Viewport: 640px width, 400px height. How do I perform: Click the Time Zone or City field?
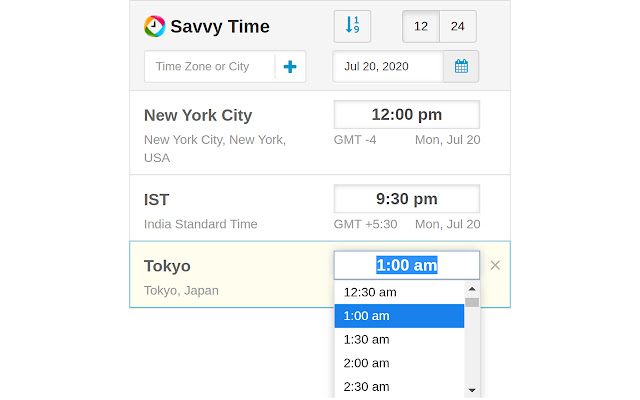(210, 67)
